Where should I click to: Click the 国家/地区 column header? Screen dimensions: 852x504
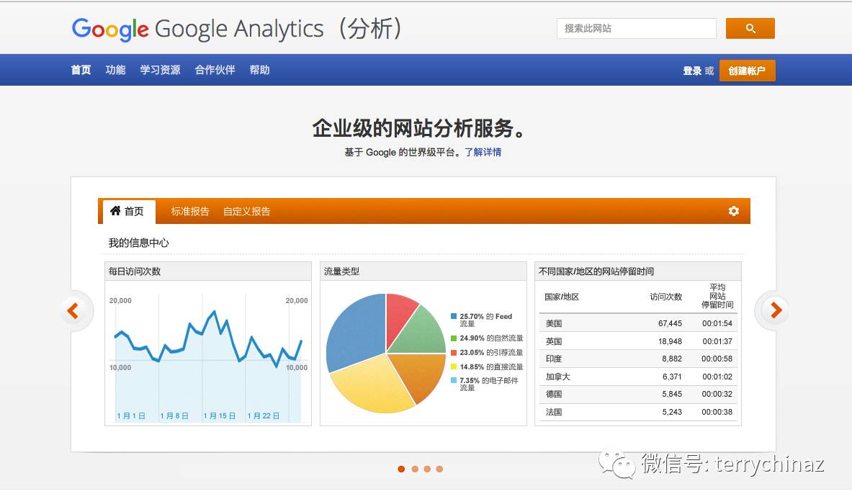coord(562,297)
